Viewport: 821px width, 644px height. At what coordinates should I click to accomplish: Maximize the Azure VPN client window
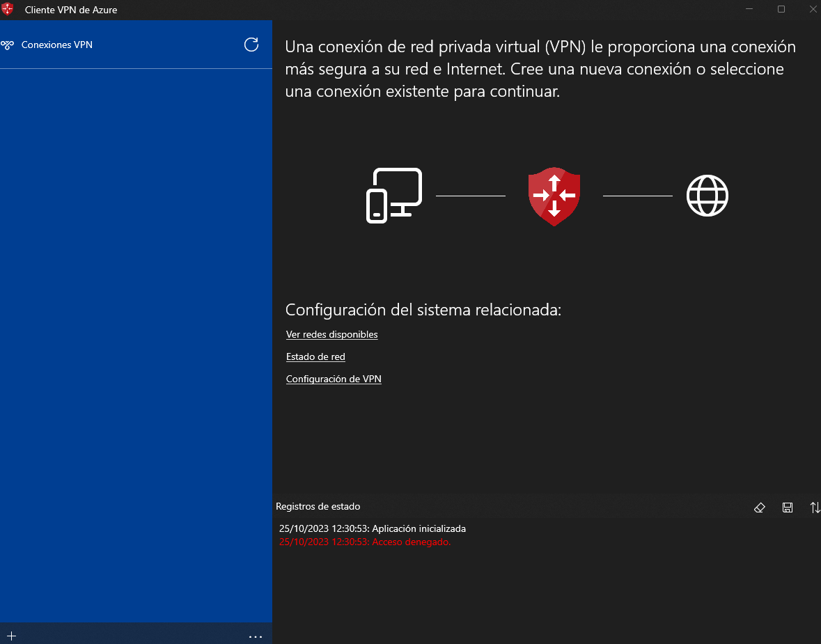tap(781, 9)
